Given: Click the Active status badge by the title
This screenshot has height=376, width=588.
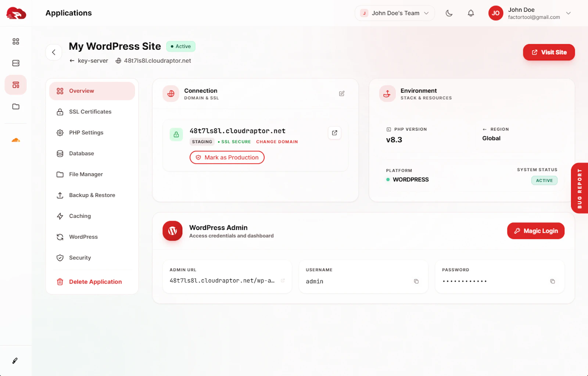Looking at the screenshot, I should point(181,46).
